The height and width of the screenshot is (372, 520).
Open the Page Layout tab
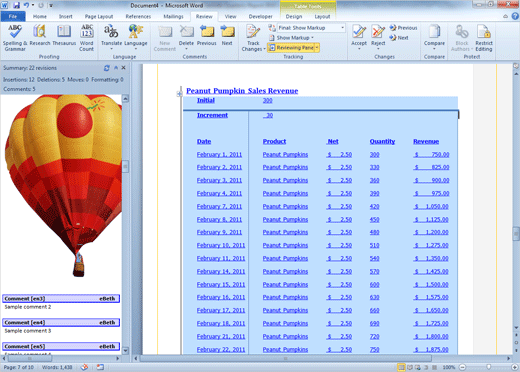point(99,16)
